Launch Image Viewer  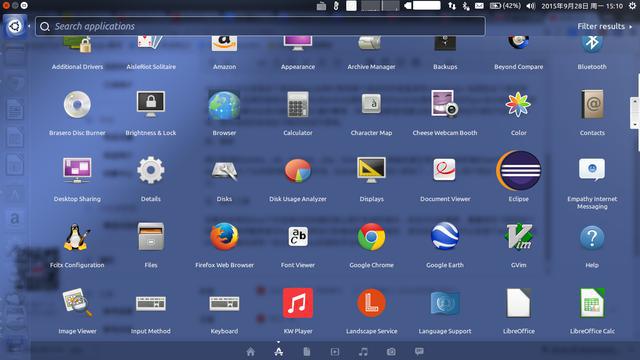tap(77, 303)
